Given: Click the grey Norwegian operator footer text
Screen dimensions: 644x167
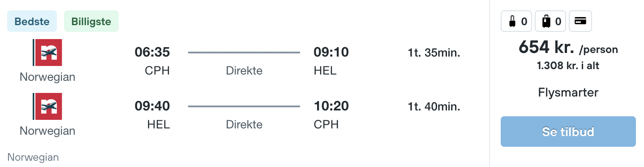Looking at the screenshot, I should coord(33,158).
